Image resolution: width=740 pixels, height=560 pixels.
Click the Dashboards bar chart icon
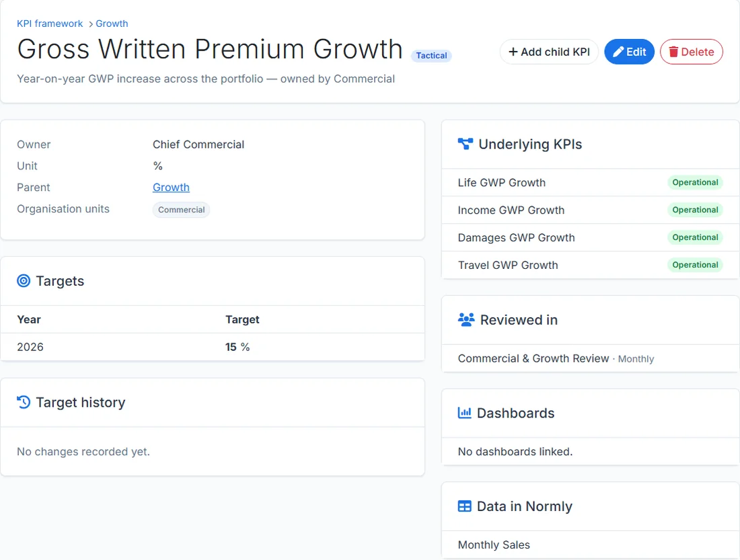point(464,413)
